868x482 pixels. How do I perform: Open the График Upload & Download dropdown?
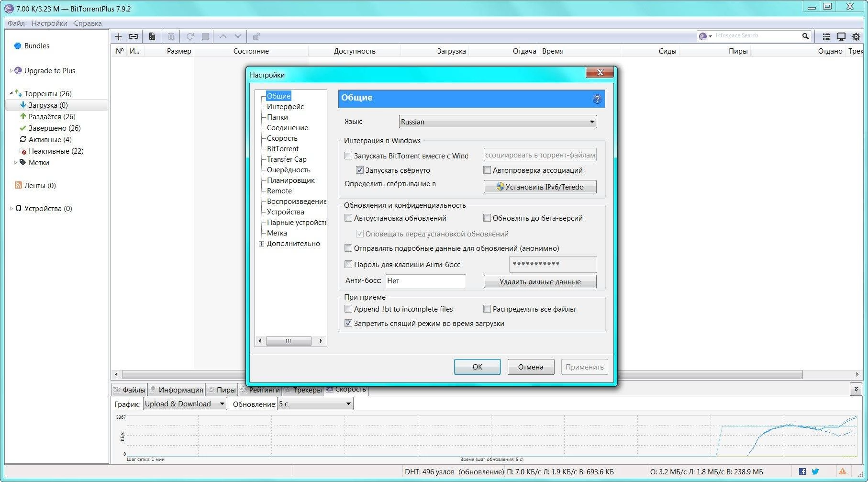[x=185, y=404]
